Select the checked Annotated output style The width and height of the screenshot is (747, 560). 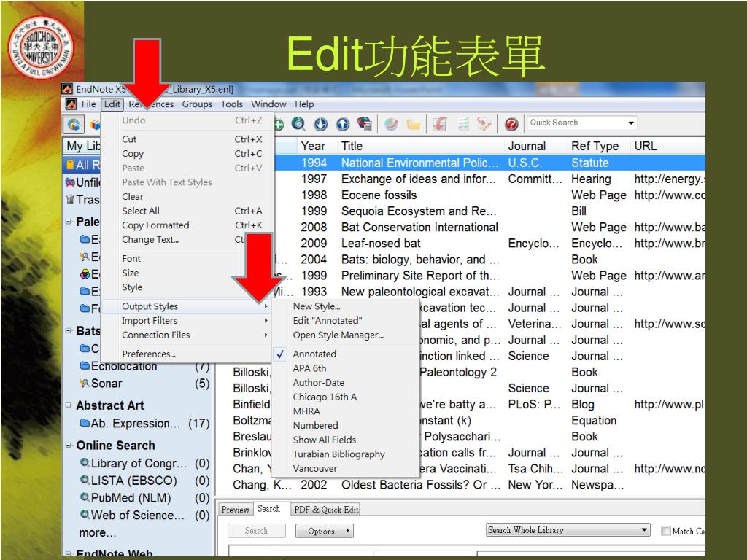click(x=314, y=354)
